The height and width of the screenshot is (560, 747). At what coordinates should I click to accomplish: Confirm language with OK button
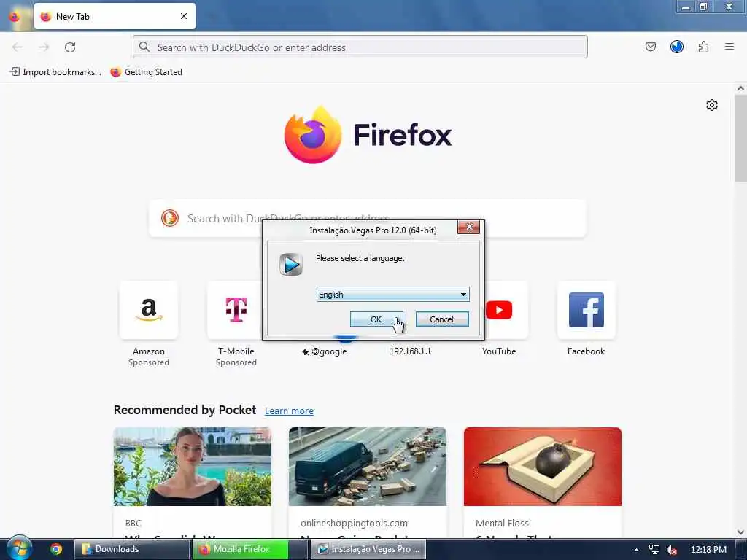coord(376,319)
